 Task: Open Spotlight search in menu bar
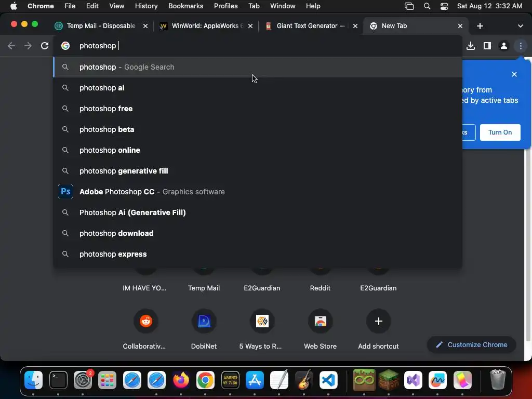427,6
